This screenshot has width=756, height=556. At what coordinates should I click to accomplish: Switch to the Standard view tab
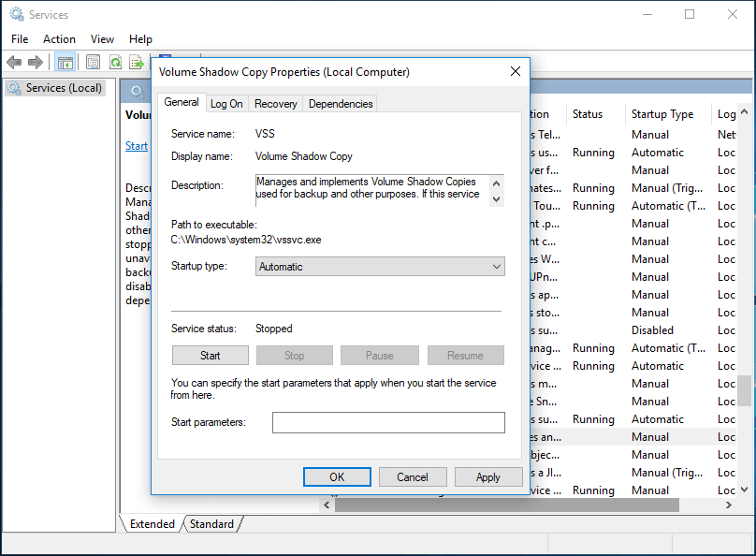[x=211, y=523]
